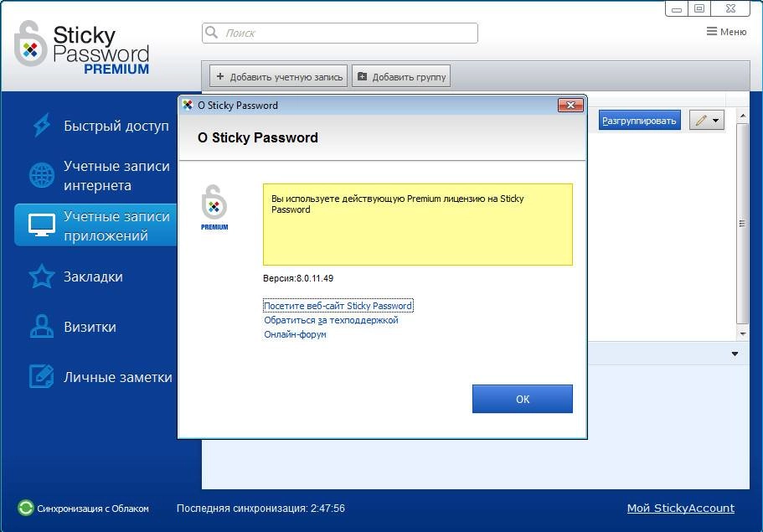Select Учетные записи интернета section
The image size is (763, 532).
tap(116, 176)
